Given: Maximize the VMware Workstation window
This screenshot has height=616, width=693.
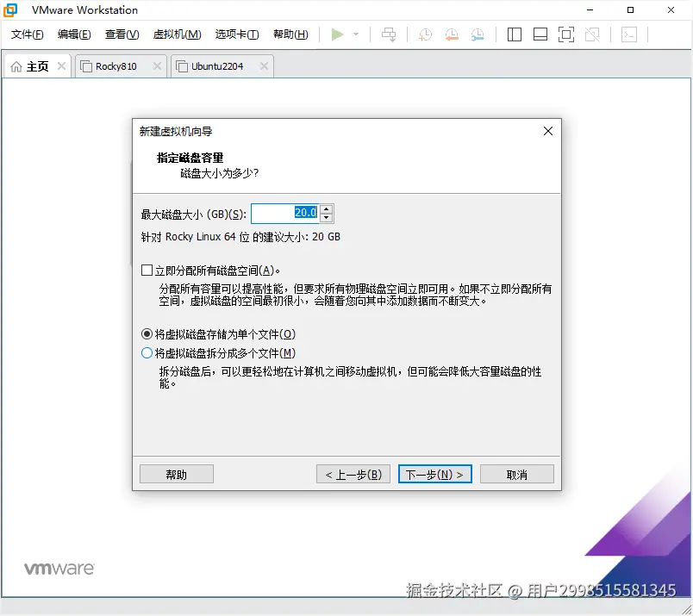Looking at the screenshot, I should [x=631, y=9].
